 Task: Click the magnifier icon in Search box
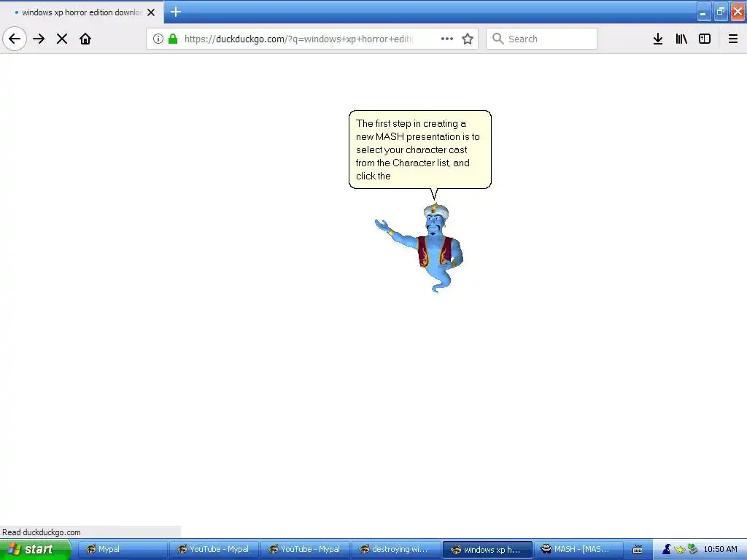(498, 39)
